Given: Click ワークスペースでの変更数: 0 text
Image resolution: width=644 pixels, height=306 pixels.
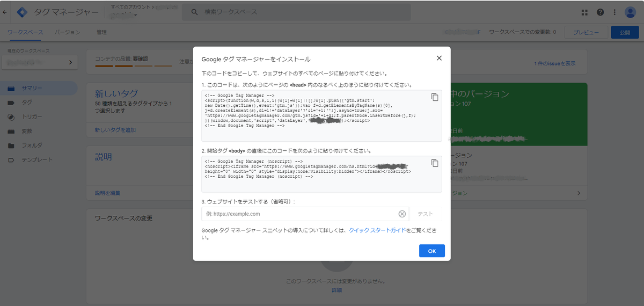Looking at the screenshot, I should (x=522, y=32).
